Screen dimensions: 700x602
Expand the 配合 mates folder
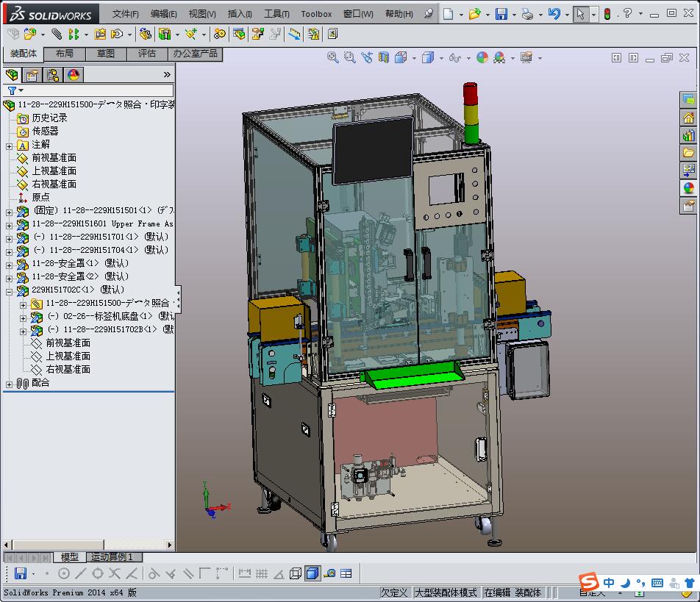click(x=9, y=383)
